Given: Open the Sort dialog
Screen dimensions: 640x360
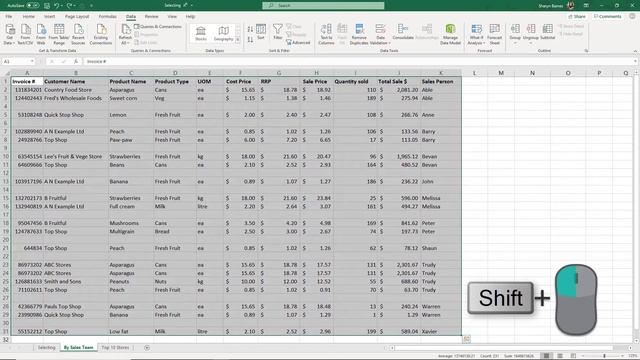Looking at the screenshot, I should (x=261, y=32).
